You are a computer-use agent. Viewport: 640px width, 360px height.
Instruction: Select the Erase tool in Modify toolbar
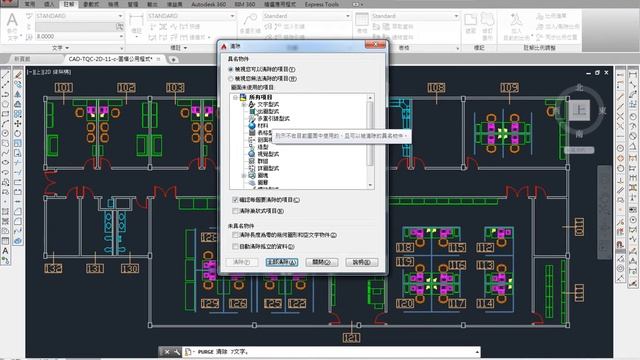18,76
